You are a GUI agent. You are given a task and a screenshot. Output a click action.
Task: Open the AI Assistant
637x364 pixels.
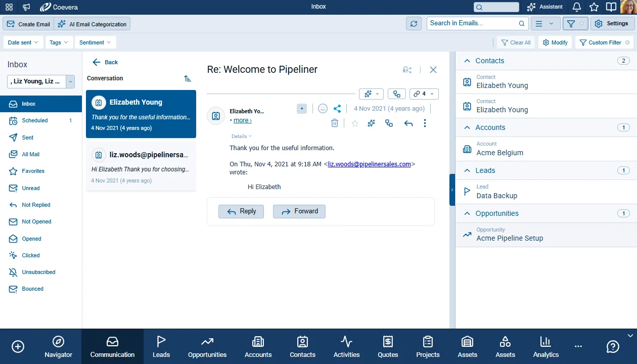coord(544,7)
